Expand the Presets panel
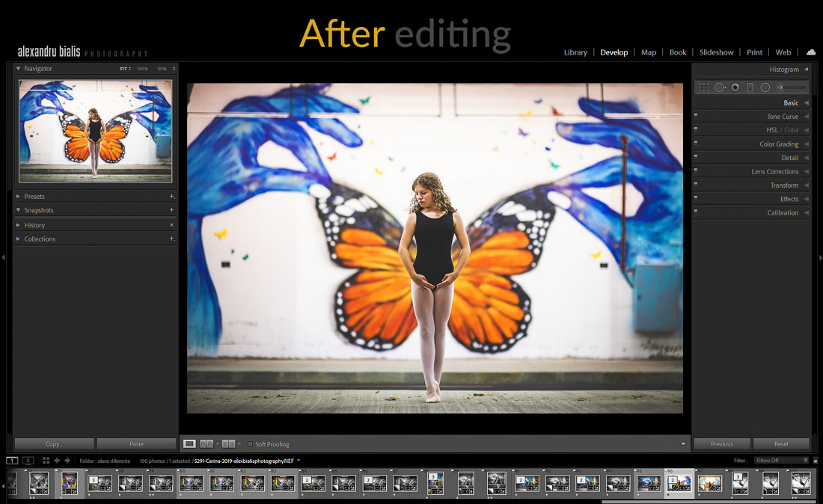This screenshot has width=823, height=504. tap(19, 196)
